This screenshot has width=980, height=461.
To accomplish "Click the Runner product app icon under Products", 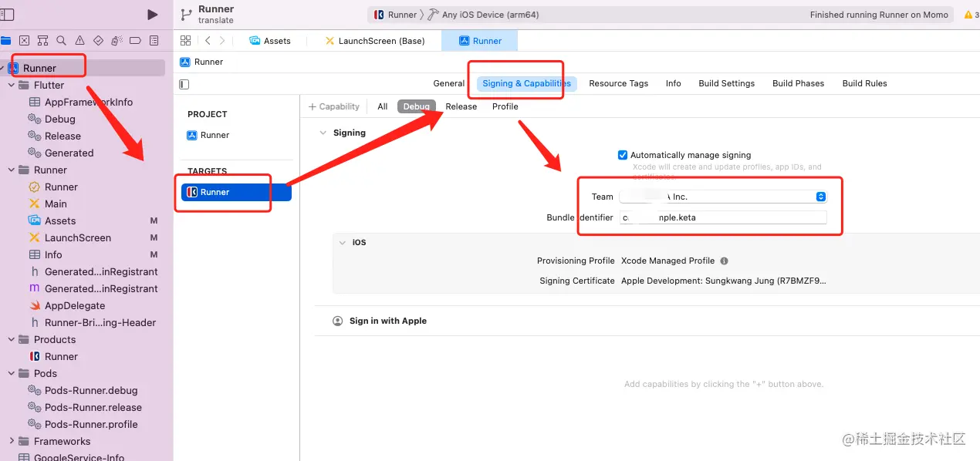I will pyautogui.click(x=34, y=356).
